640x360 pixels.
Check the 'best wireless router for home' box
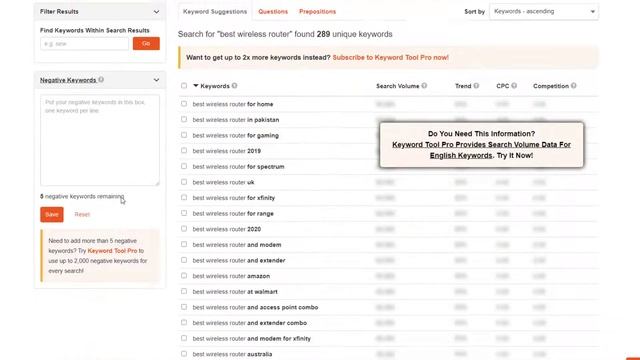184,104
